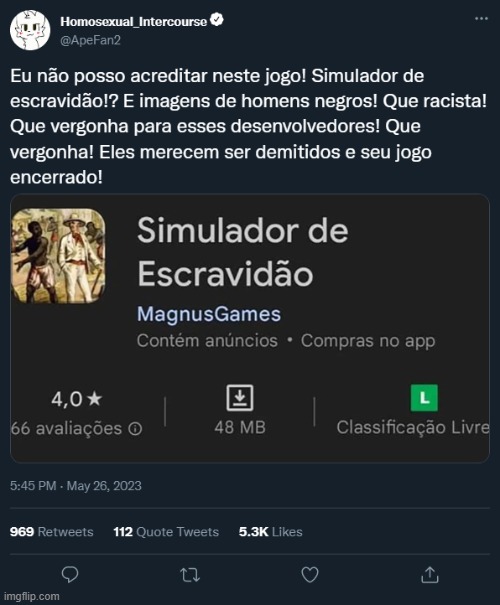This screenshot has height=605, width=500.
Task: Open the Homosexual_Intercourse display name
Action: [133, 22]
